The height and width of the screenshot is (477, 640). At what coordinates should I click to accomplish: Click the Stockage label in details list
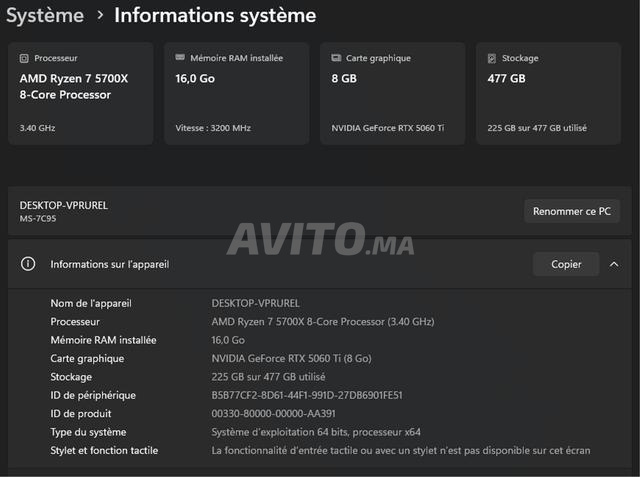71,377
